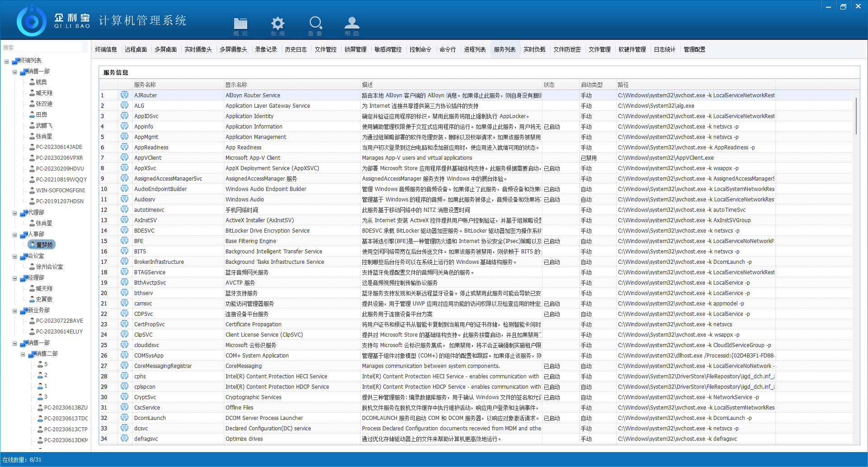
Task: Switch to the 文件防泄密 tab
Action: point(567,49)
